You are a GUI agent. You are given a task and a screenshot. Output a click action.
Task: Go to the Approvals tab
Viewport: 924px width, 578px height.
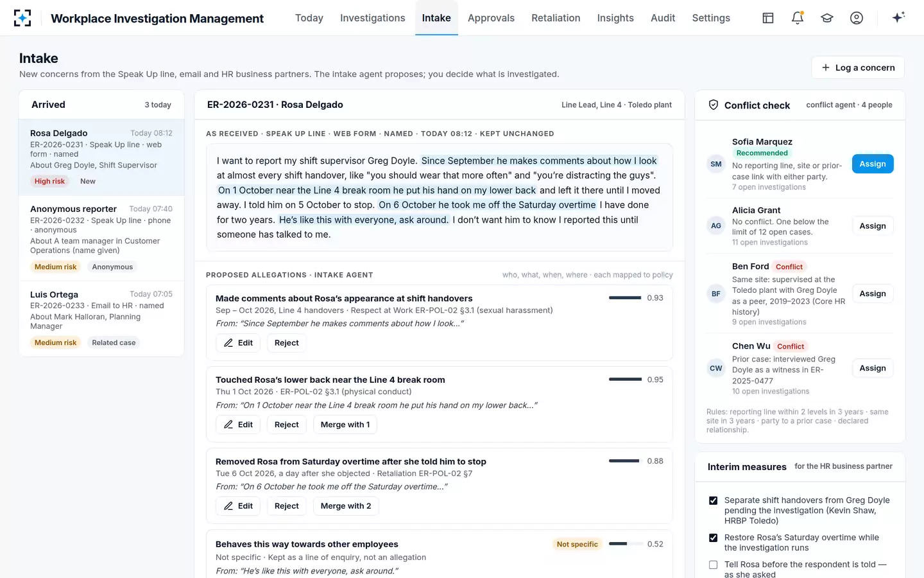(x=491, y=18)
